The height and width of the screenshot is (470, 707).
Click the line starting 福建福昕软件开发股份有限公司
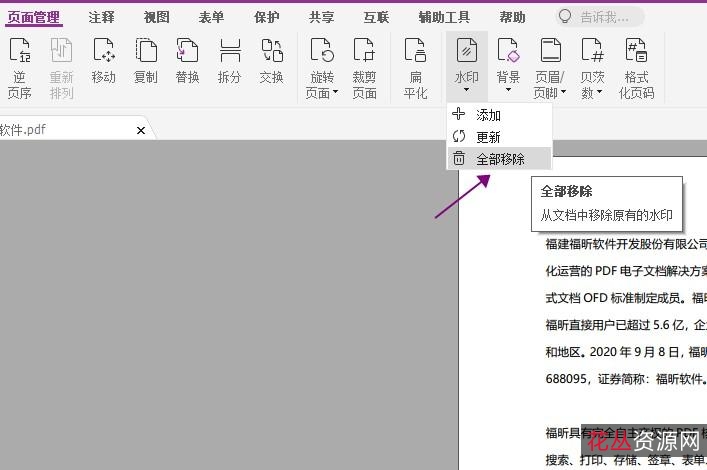pyautogui.click(x=626, y=244)
